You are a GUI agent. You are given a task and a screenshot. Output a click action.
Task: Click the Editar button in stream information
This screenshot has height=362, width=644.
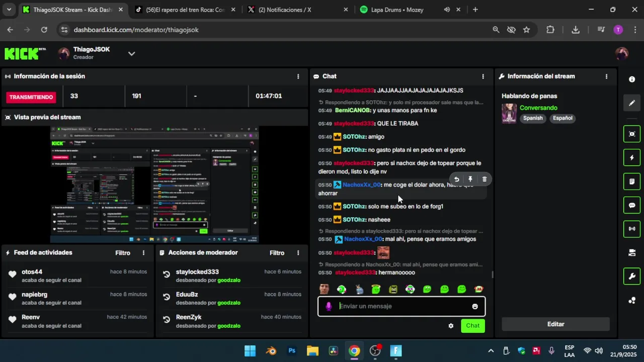tap(555, 324)
